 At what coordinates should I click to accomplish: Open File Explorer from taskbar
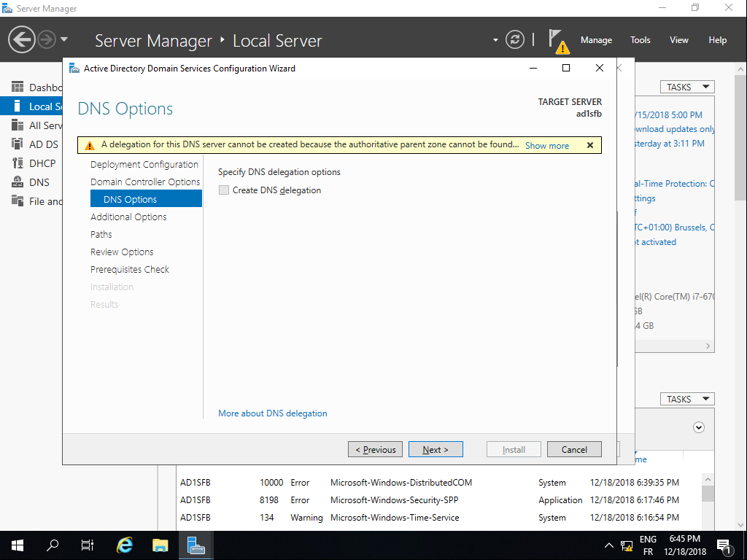[160, 545]
